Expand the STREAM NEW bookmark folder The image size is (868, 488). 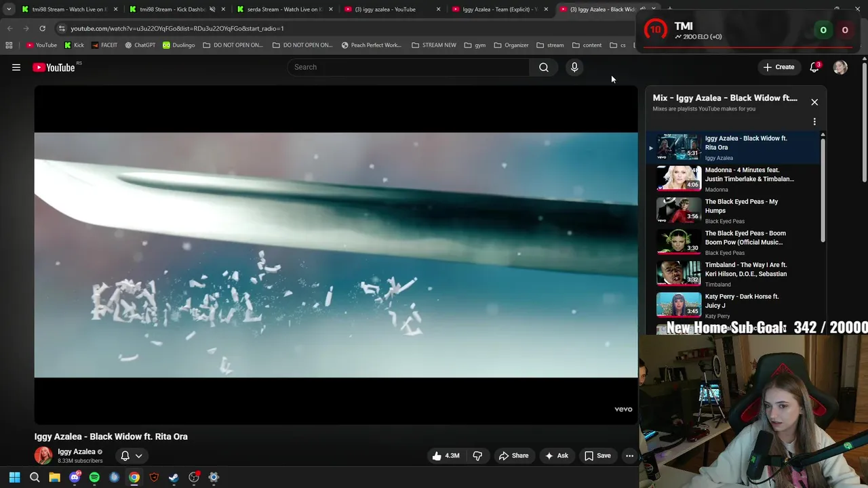click(x=434, y=45)
